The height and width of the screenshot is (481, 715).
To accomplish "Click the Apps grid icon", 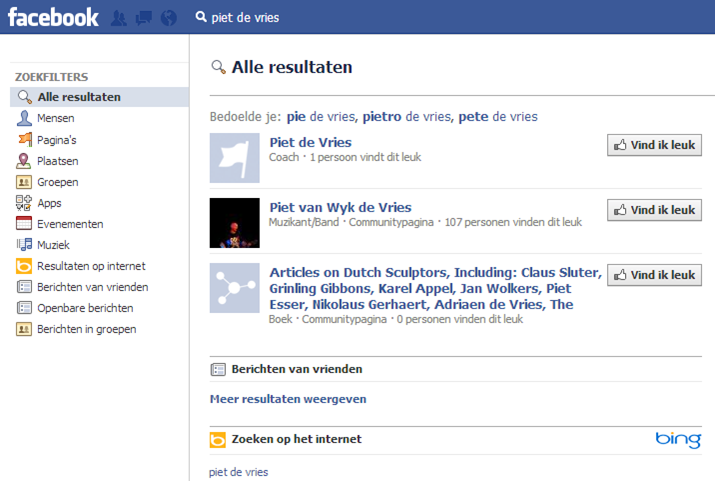I will tap(24, 203).
